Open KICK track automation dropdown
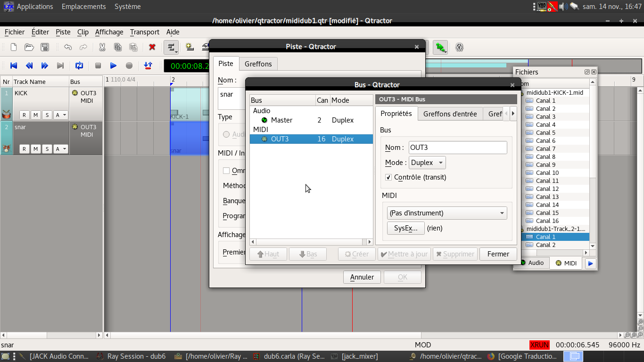644x362 pixels. point(61,115)
